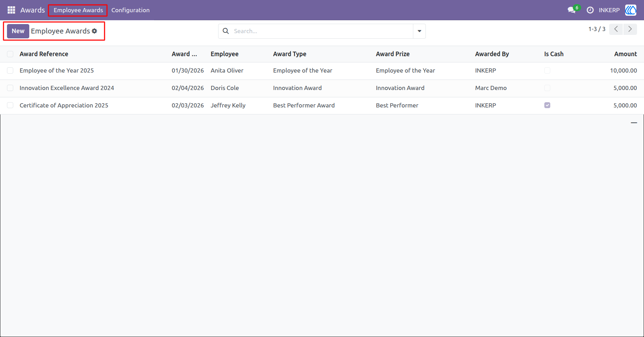Click employee name Anita Oliver
The image size is (644, 337).
pyautogui.click(x=227, y=70)
